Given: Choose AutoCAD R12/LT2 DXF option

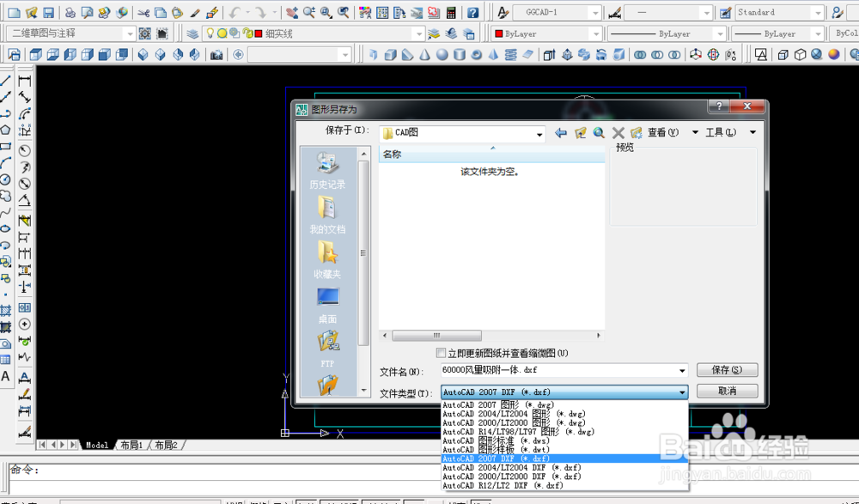Looking at the screenshot, I should (x=564, y=485).
